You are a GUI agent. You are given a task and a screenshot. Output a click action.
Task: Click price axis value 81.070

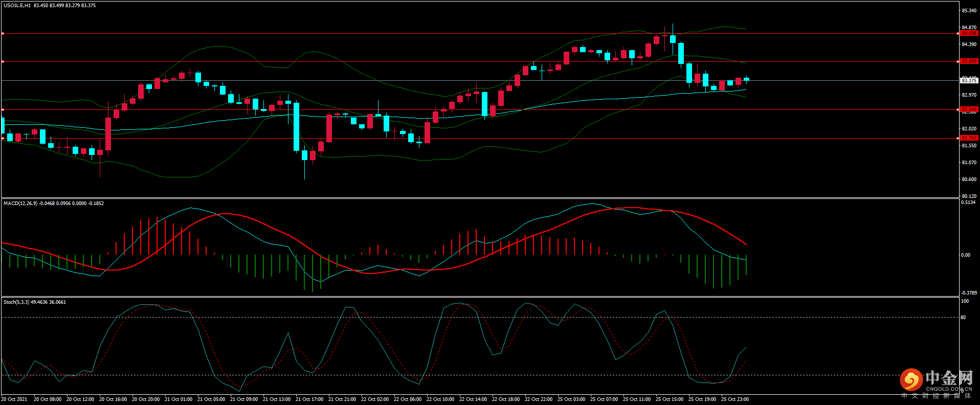point(969,163)
